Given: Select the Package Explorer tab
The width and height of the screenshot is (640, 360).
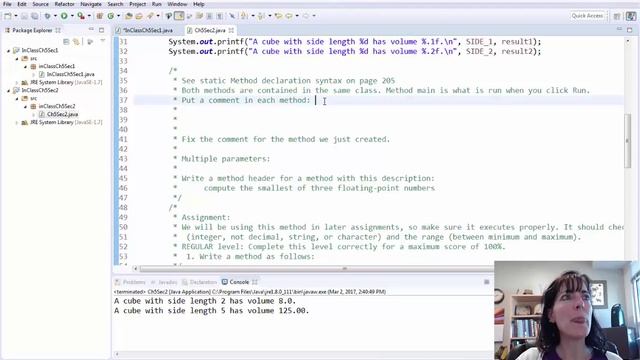Looking at the screenshot, I should click(33, 30).
